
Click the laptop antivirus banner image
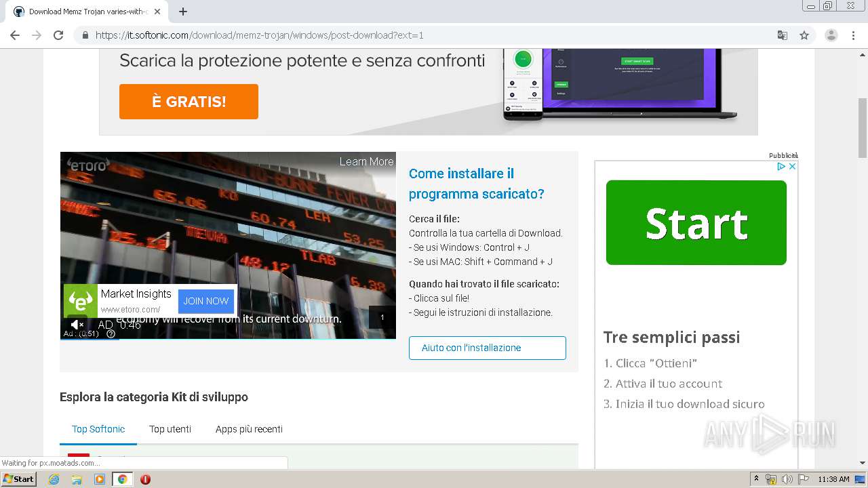coord(620,86)
